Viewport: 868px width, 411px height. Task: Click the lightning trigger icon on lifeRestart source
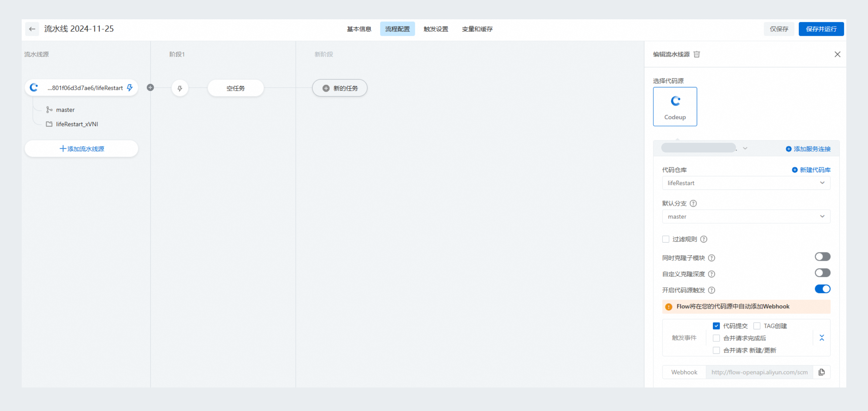(x=130, y=88)
